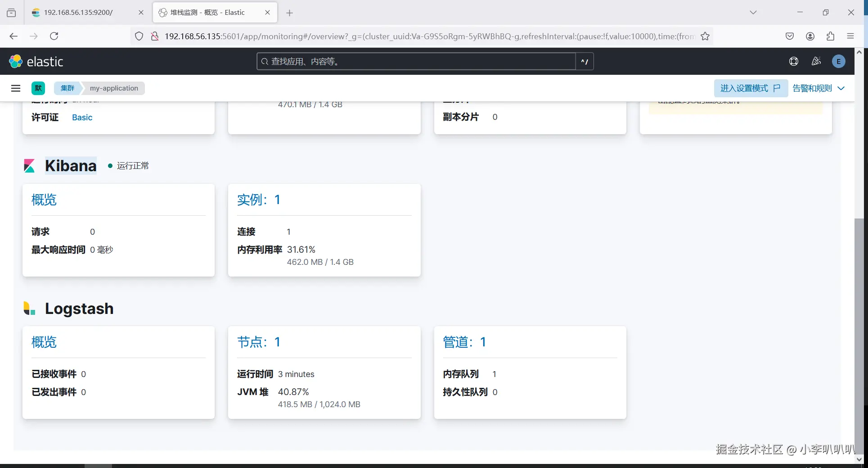Click the my-application breadcrumb

[x=114, y=88]
